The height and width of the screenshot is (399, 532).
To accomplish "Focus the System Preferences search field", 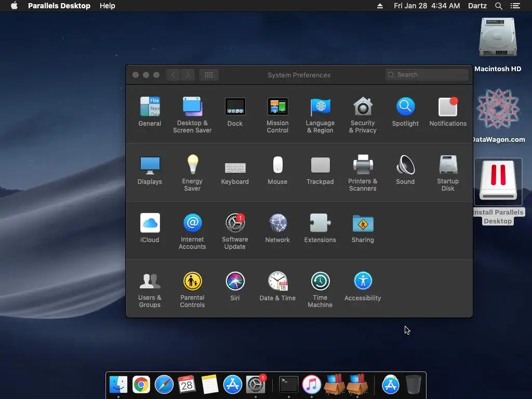I will point(427,75).
